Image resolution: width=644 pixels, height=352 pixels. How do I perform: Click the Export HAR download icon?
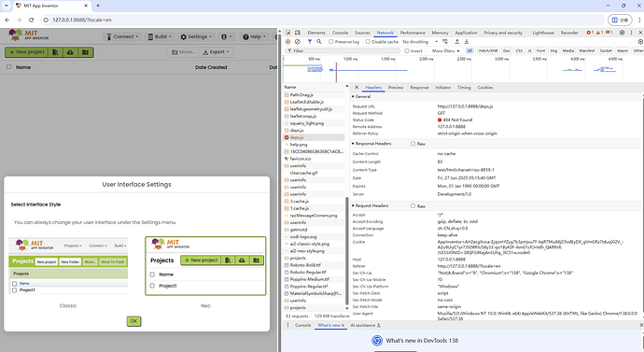click(467, 41)
